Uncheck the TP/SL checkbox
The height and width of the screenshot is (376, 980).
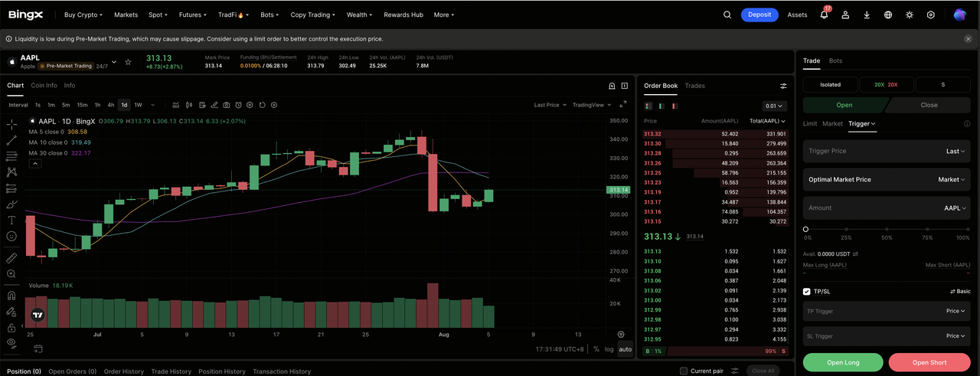pyautogui.click(x=807, y=292)
